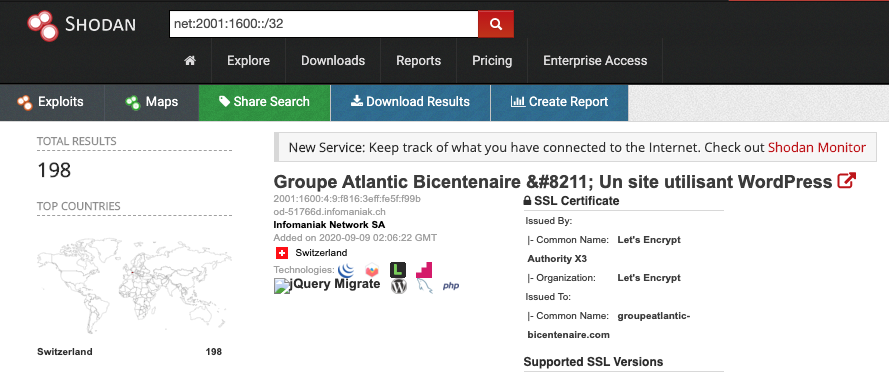Click the Create Report button
The image size is (889, 372).
[559, 102]
